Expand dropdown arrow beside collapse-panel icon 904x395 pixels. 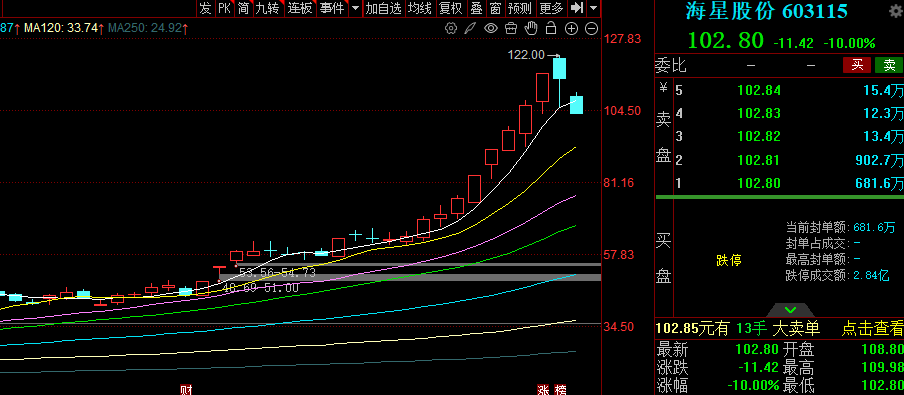[593, 8]
